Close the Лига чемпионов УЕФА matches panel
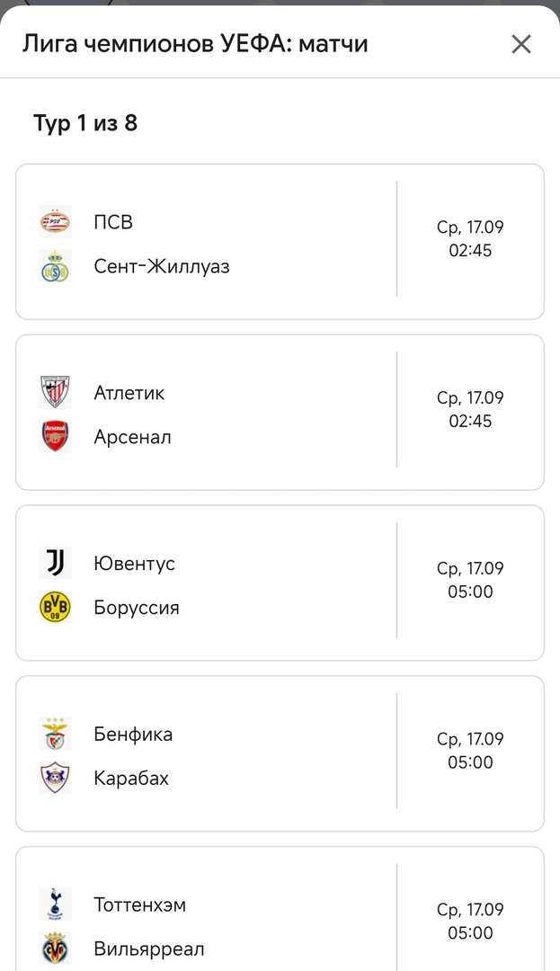 (x=521, y=44)
